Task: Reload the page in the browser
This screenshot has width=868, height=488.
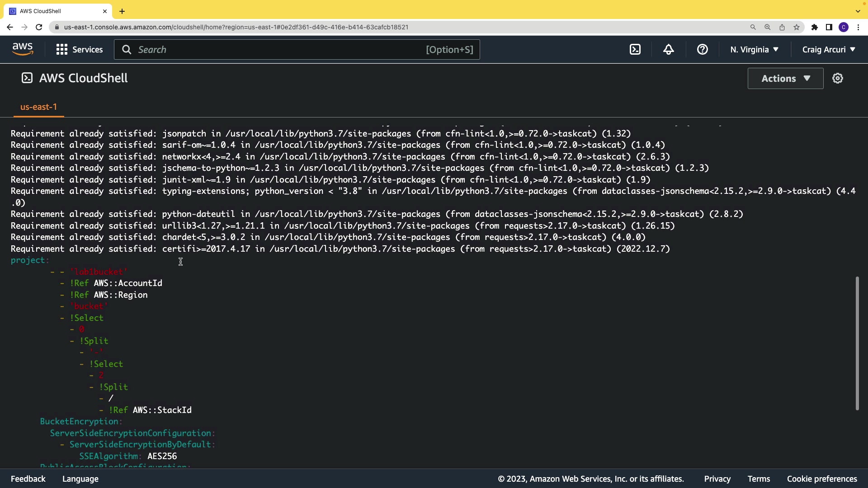Action: point(39,27)
